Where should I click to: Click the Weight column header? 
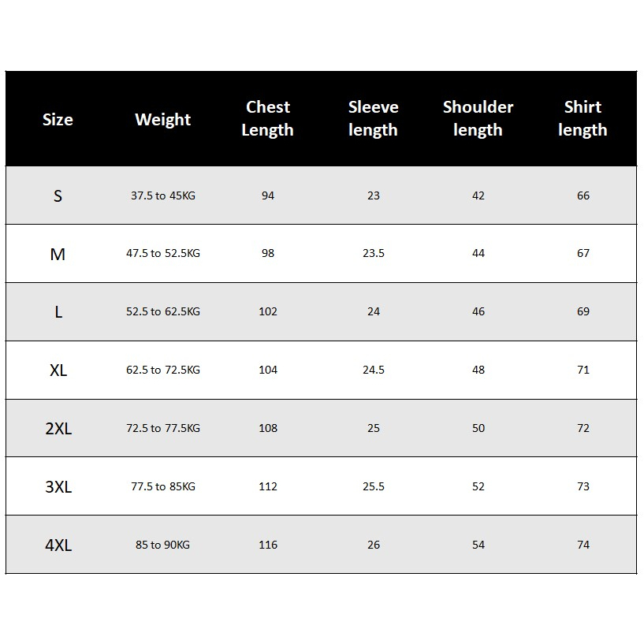pos(163,120)
